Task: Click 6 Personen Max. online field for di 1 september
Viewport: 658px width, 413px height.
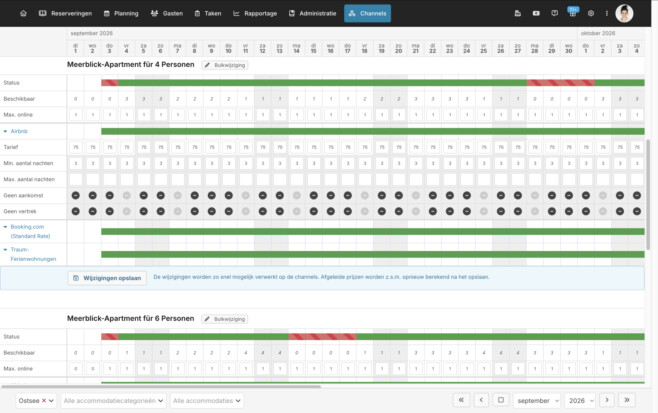Action: 76,369
